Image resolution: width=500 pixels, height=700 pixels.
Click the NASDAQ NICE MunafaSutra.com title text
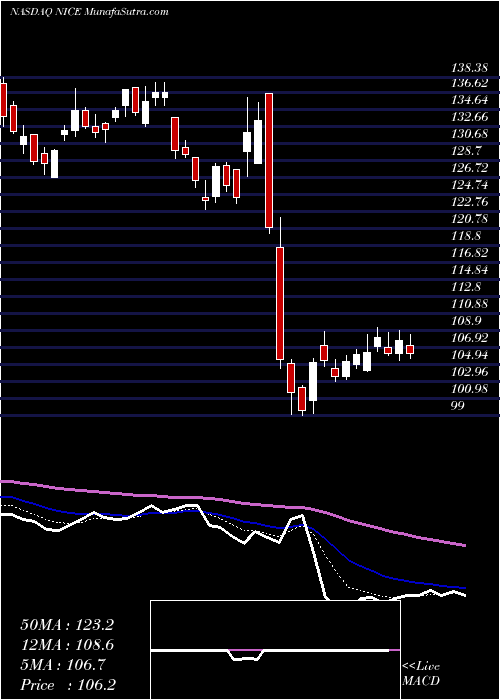click(89, 12)
